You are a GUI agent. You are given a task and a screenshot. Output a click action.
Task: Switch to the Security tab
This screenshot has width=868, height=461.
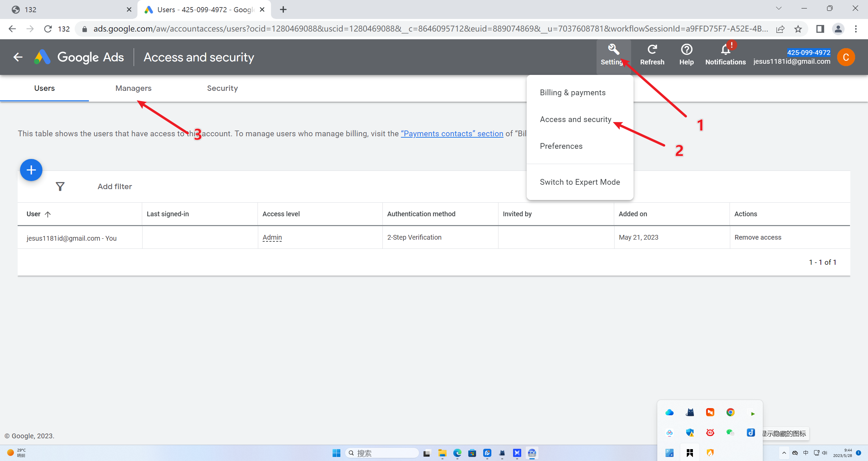(x=222, y=88)
